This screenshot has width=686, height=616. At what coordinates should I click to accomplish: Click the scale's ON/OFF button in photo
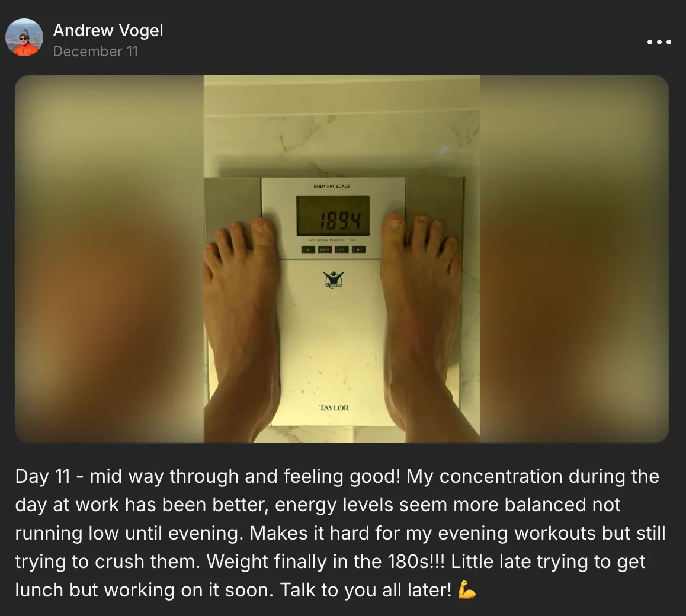[325, 249]
